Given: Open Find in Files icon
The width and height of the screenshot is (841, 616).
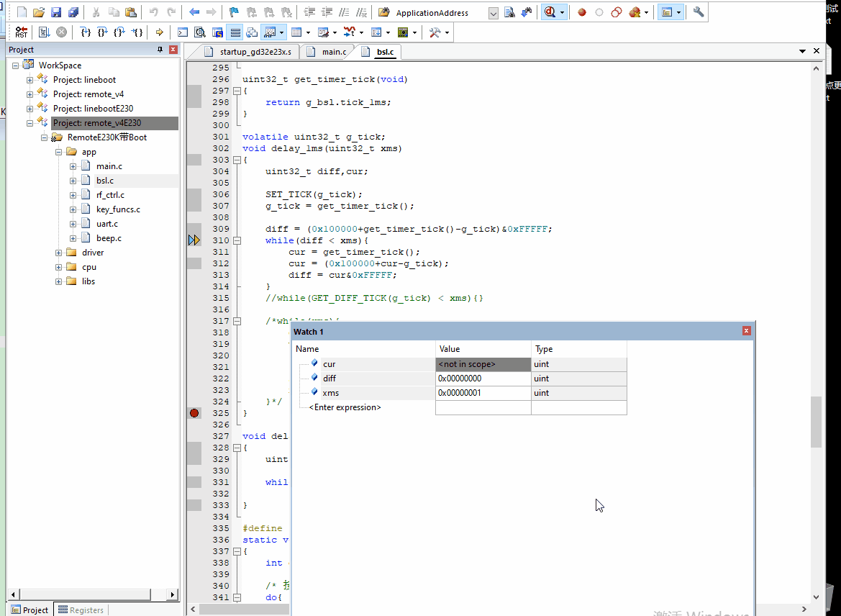Looking at the screenshot, I should pos(383,12).
